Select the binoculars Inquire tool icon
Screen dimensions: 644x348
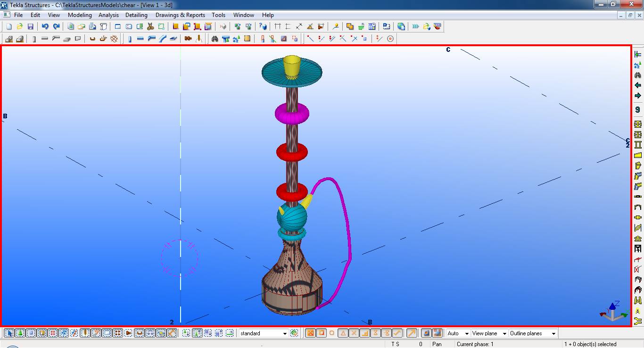pyautogui.click(x=215, y=39)
